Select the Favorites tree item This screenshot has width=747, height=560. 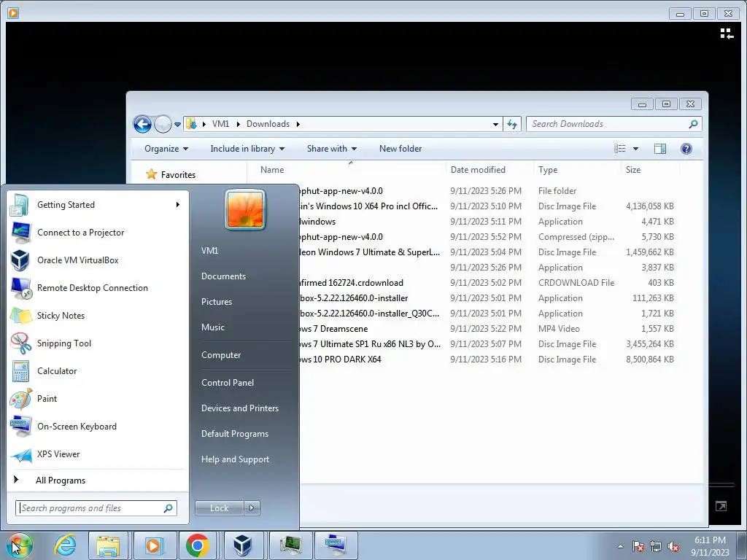178,175
